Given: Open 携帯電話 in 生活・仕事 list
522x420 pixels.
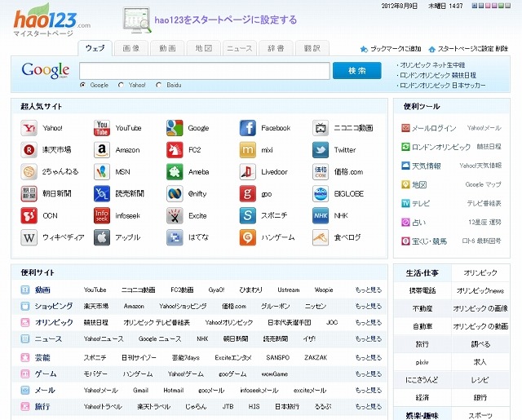Looking at the screenshot, I should (422, 291).
